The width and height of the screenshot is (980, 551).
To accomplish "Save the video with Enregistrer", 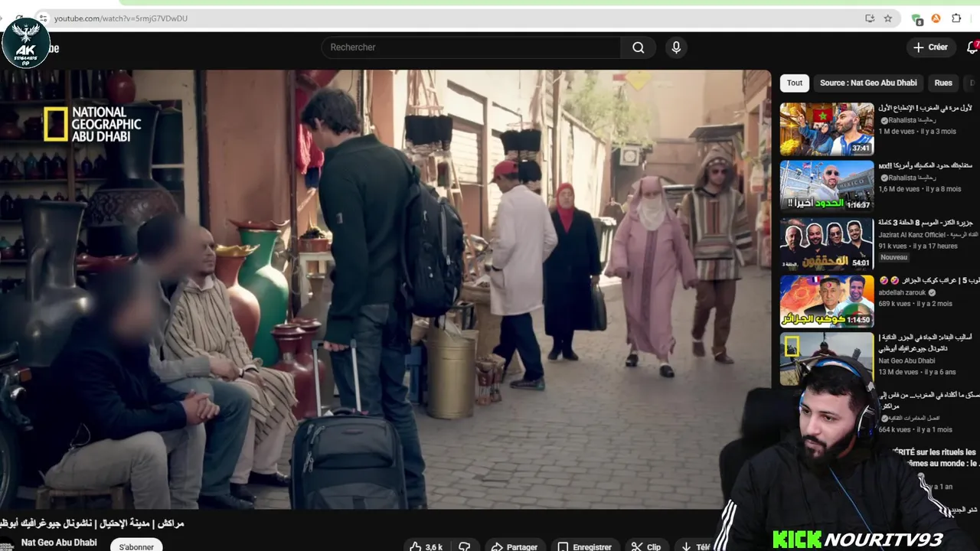I will click(x=584, y=546).
